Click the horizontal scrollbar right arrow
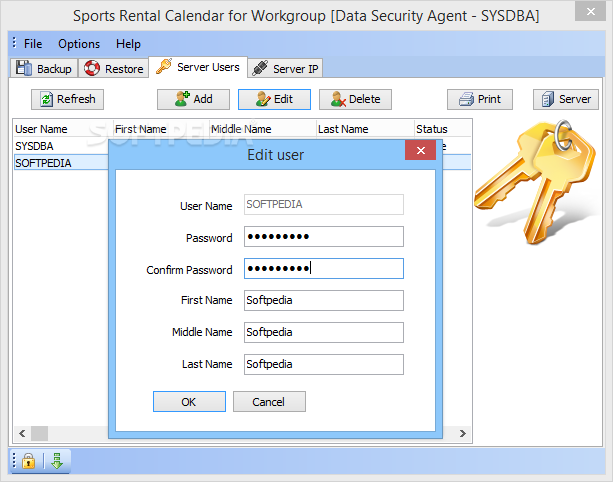Viewport: 613px width, 482px height. [463, 434]
